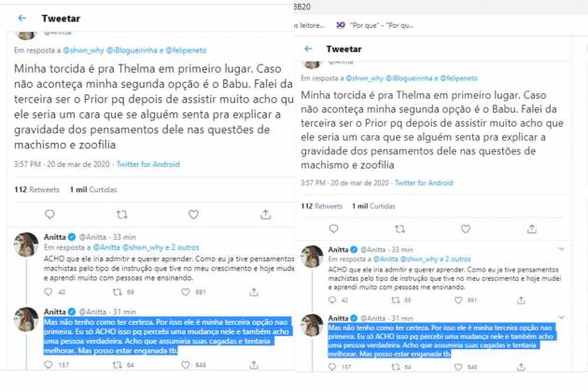Like the main tweet in right panel
Viewport: 588px width, 392px height.
(466, 229)
